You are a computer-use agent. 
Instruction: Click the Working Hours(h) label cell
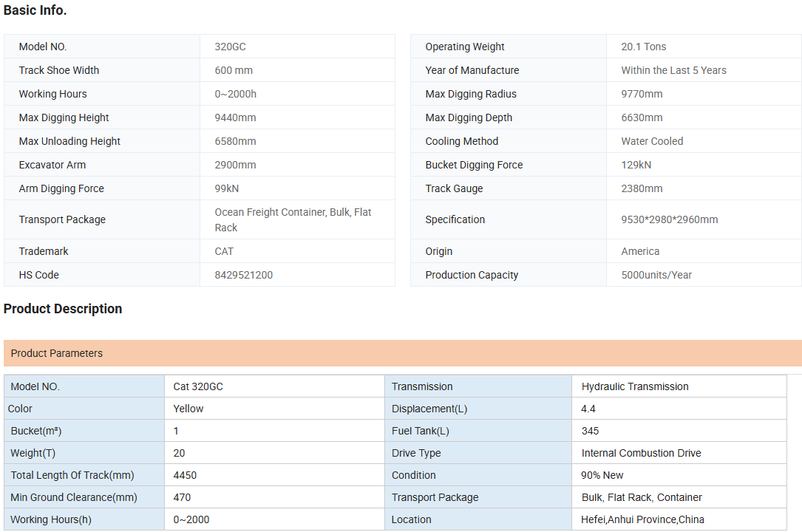(84, 519)
